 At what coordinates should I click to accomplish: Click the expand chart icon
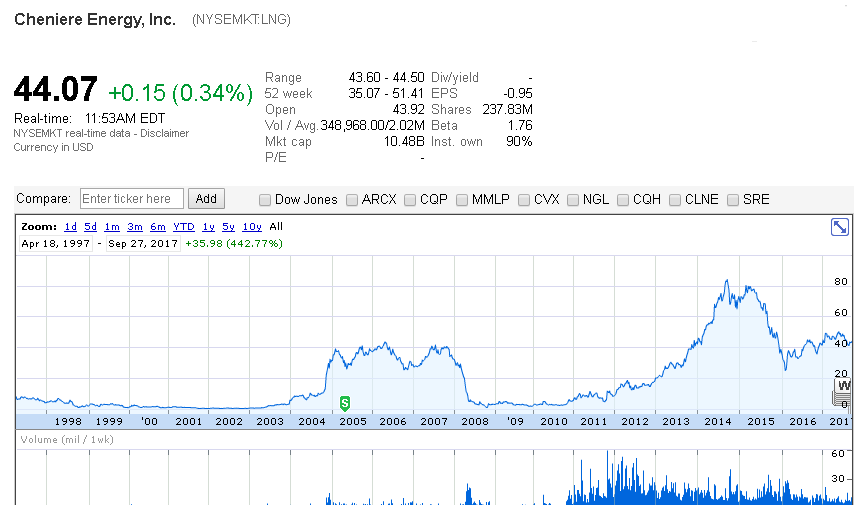click(840, 227)
